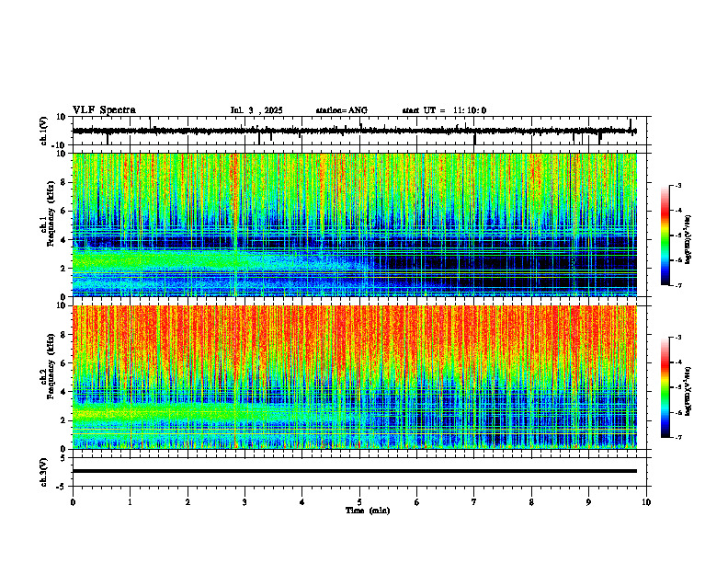Click the time-axis tick label "9"
728x563 pixels.
(x=589, y=502)
